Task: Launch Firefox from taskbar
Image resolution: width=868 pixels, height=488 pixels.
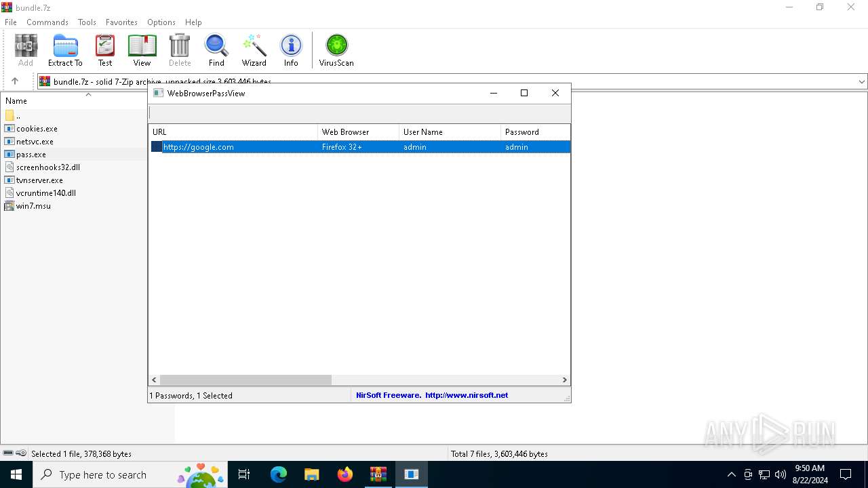Action: click(x=345, y=474)
